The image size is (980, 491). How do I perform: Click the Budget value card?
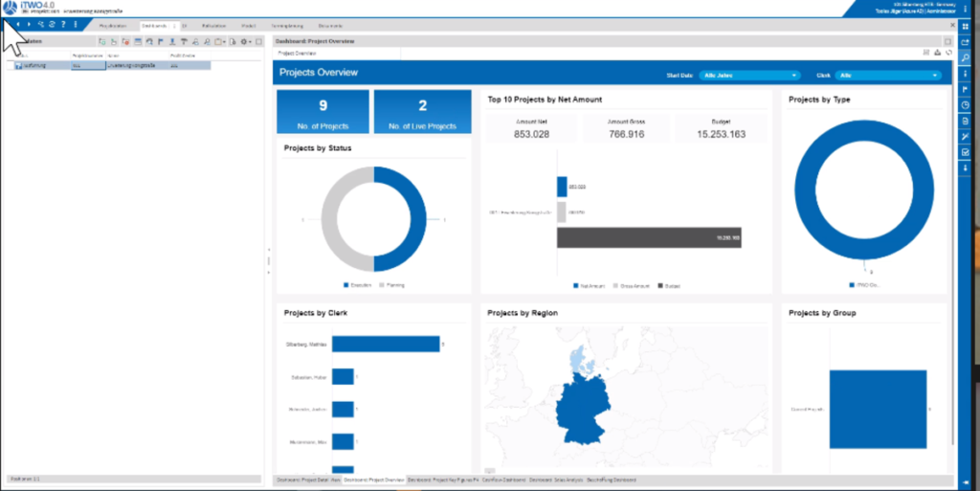(x=721, y=128)
